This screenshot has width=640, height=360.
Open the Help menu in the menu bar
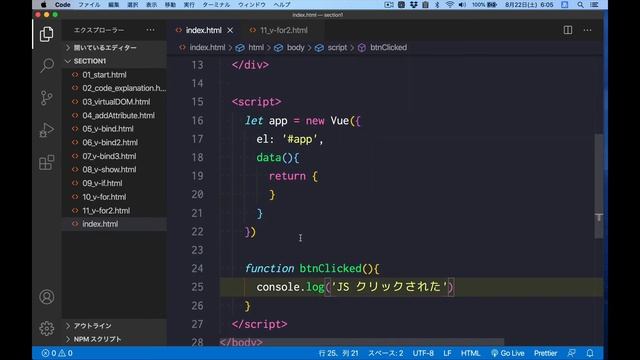282,4
